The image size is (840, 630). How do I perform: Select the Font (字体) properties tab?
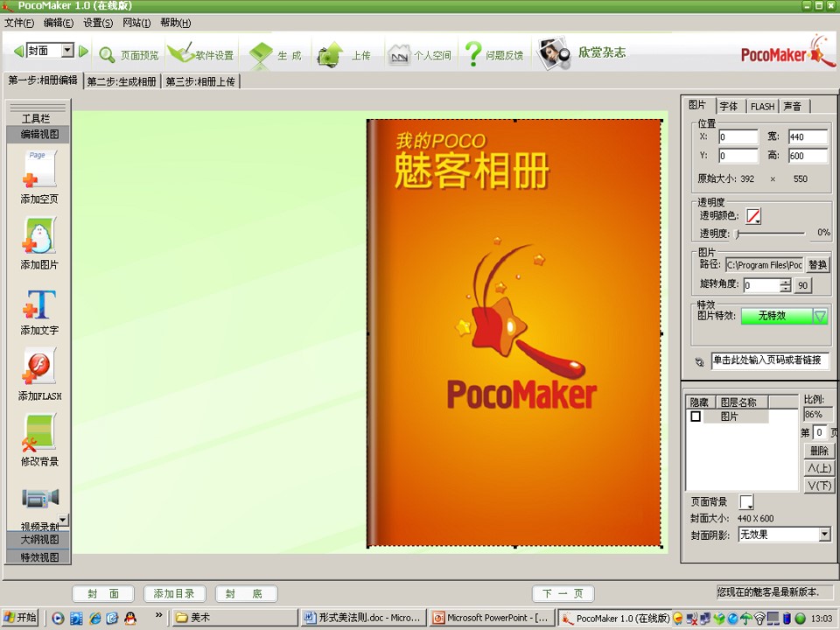[x=729, y=106]
